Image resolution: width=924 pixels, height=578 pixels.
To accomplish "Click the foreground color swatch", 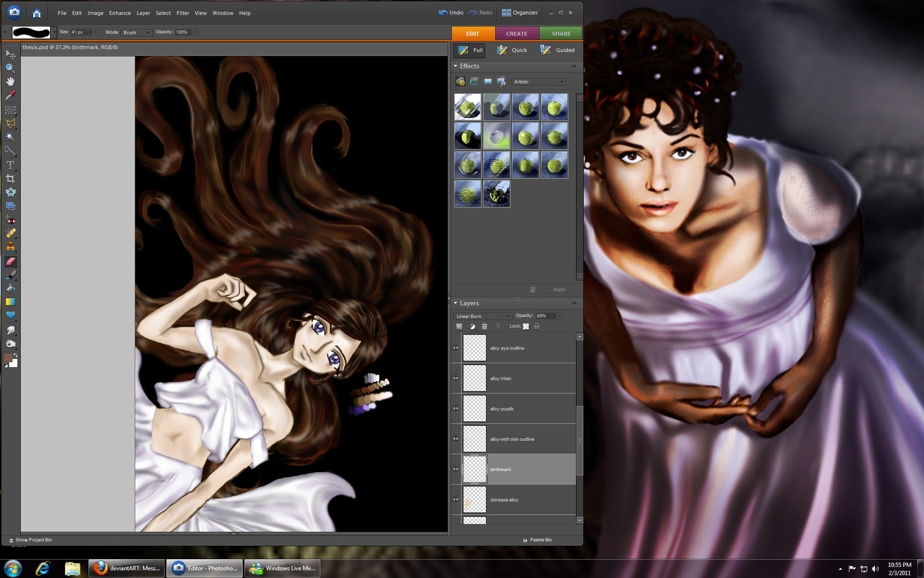I will [x=8, y=357].
